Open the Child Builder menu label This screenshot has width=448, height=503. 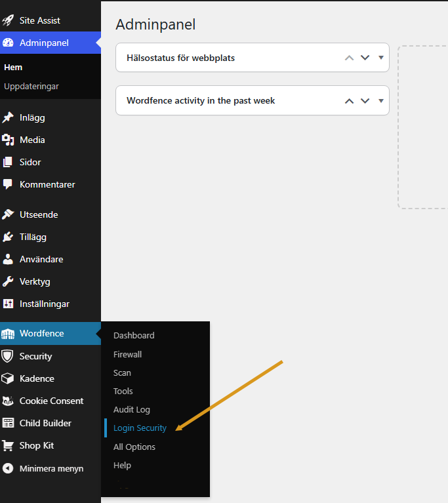[x=45, y=423]
